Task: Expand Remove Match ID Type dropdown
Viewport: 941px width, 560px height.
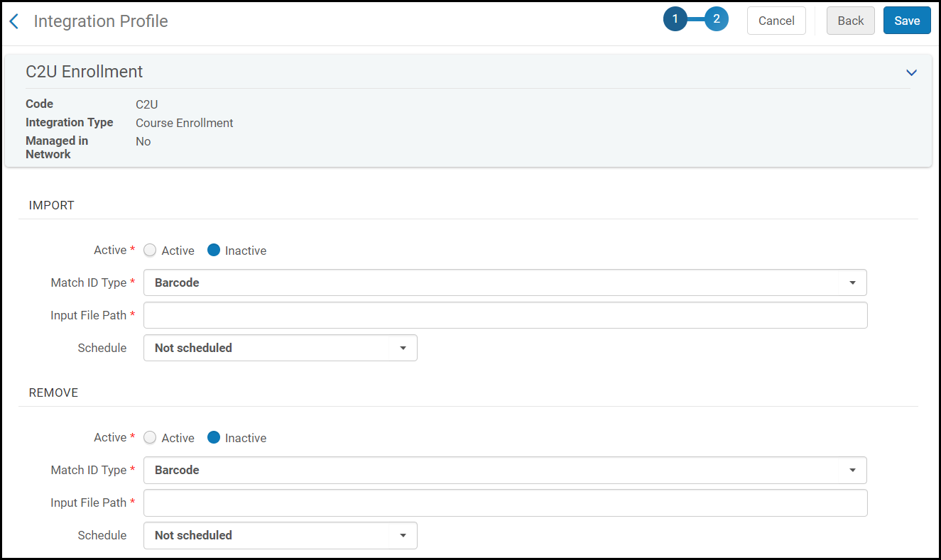Action: (504, 470)
